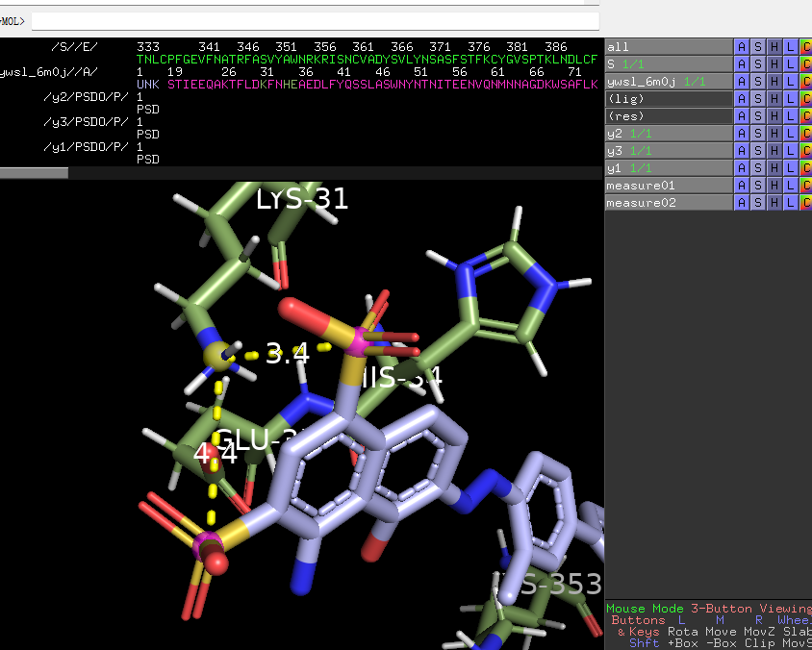
Task: Open Action menu for measure01
Action: tap(741, 186)
